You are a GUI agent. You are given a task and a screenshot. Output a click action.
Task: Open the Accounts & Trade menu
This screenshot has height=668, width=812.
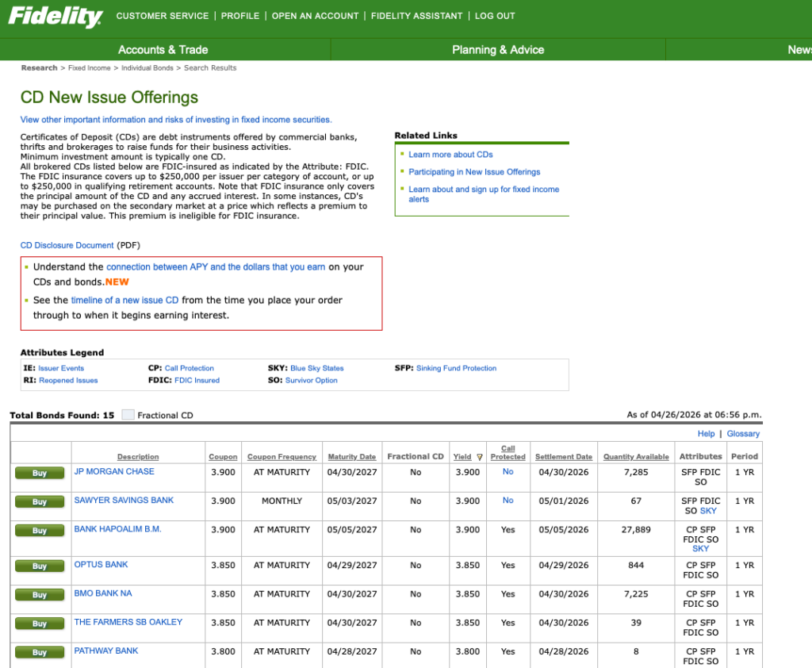click(x=163, y=49)
